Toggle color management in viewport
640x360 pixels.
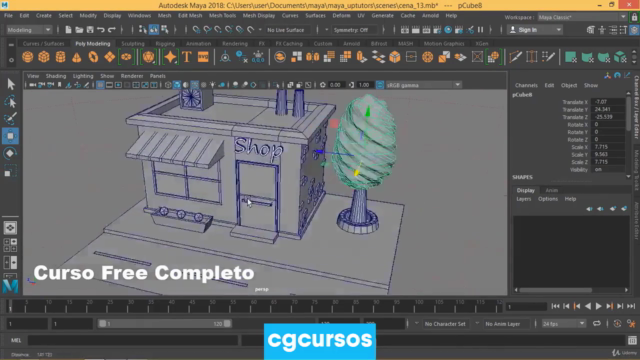pyautogui.click(x=380, y=85)
